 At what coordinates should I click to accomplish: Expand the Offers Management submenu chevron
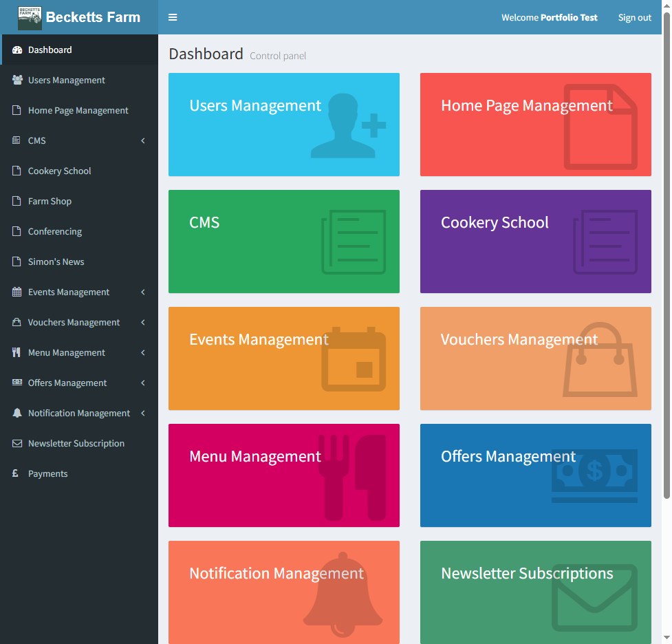pyautogui.click(x=142, y=383)
